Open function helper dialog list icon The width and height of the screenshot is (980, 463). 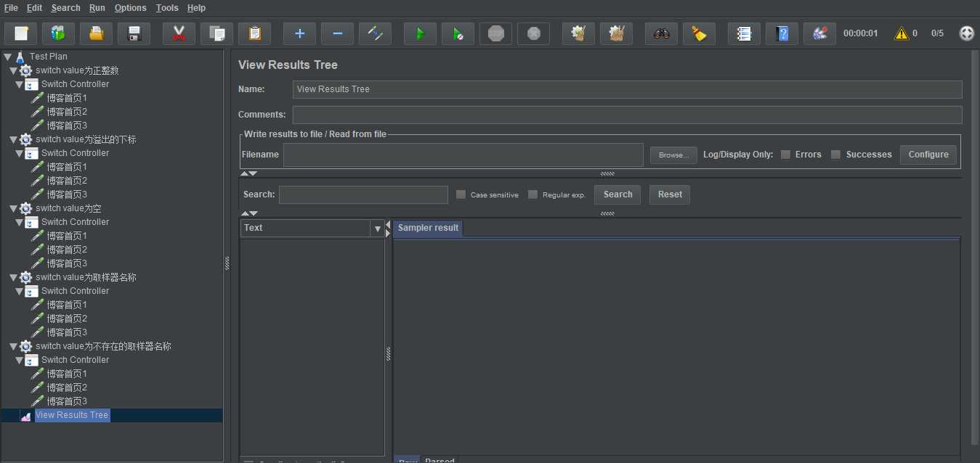pos(744,33)
